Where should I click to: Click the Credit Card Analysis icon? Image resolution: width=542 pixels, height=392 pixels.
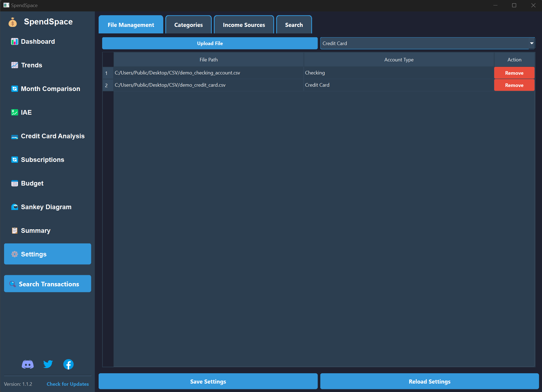[x=14, y=137]
